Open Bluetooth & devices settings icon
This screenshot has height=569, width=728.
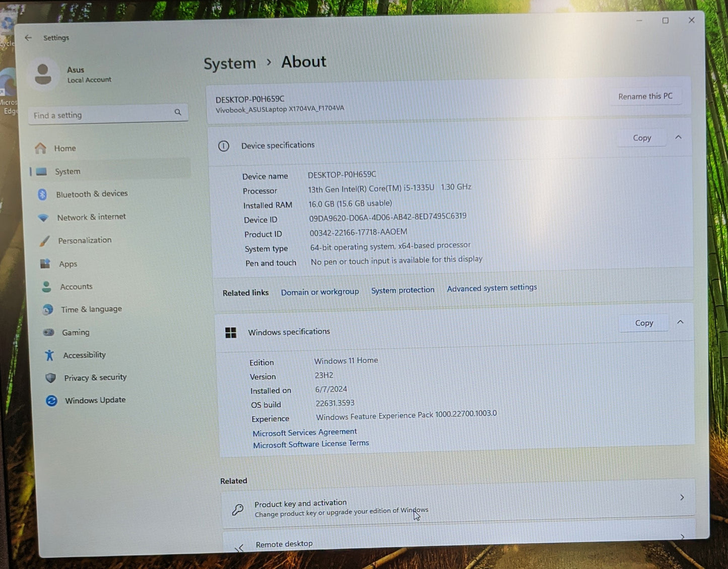point(42,194)
